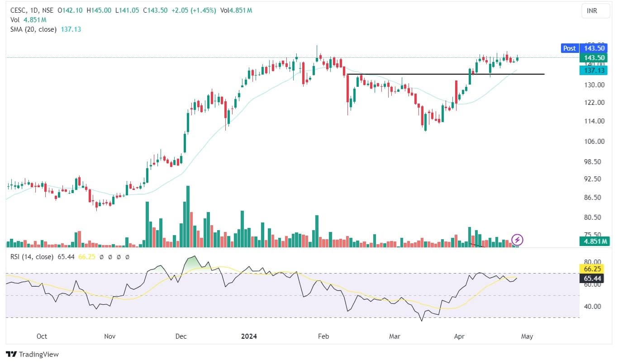The image size is (618, 364).
Task: Click the black 65.44 RSI axis label
Action: 593,279
